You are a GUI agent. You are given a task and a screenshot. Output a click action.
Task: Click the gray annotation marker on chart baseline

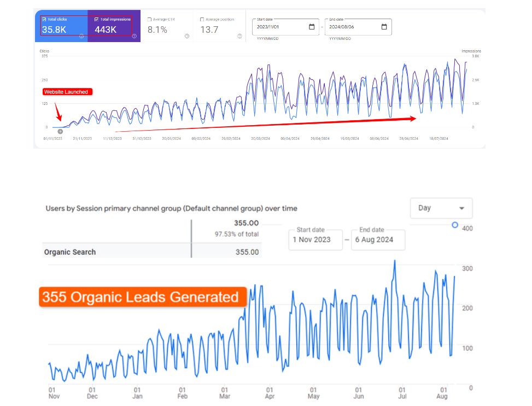point(60,131)
